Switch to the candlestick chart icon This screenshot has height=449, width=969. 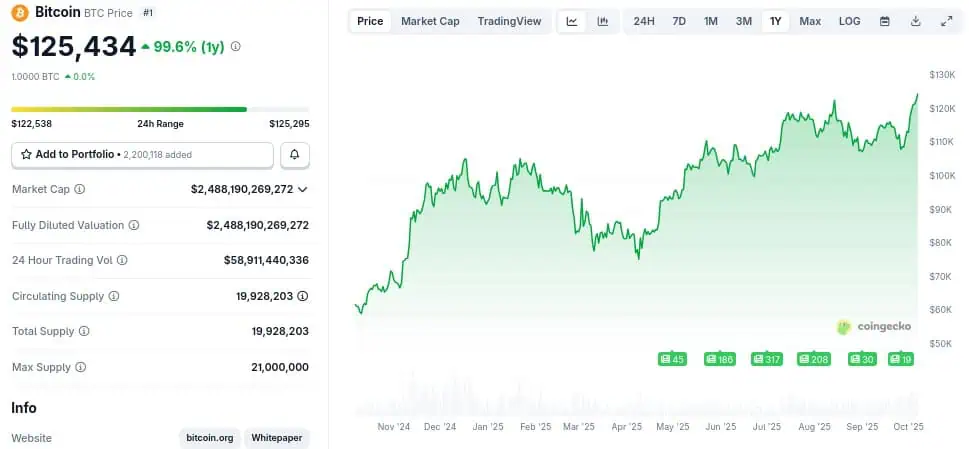tap(603, 21)
